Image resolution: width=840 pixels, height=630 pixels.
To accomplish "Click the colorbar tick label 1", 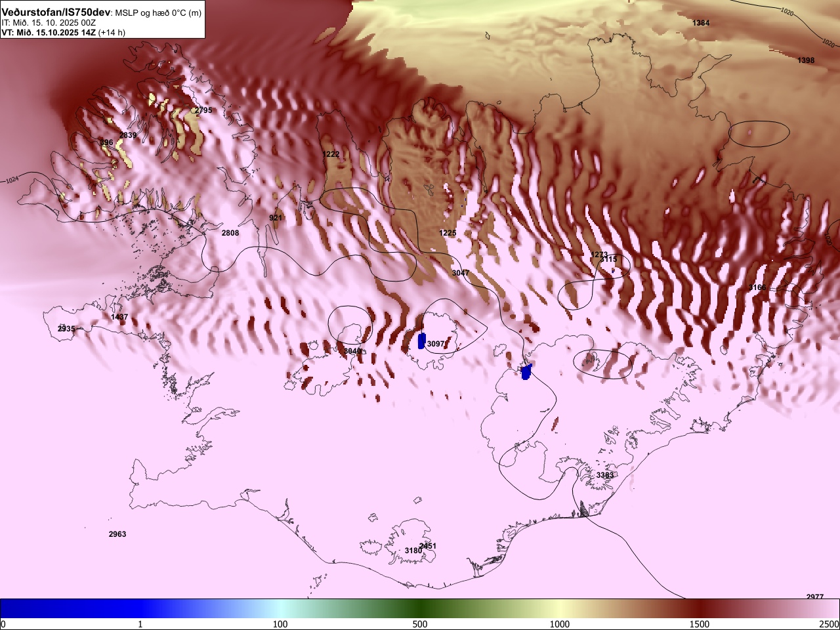I will pyautogui.click(x=140, y=624).
